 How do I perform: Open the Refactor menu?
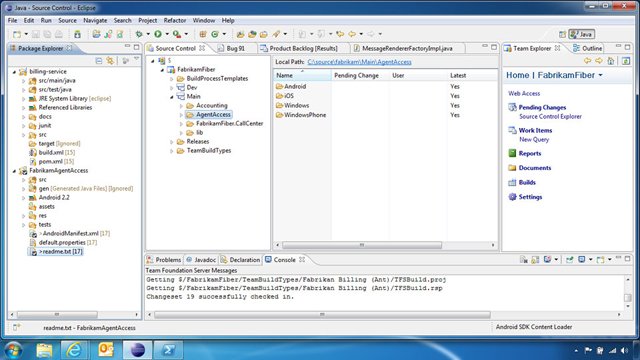pos(175,20)
